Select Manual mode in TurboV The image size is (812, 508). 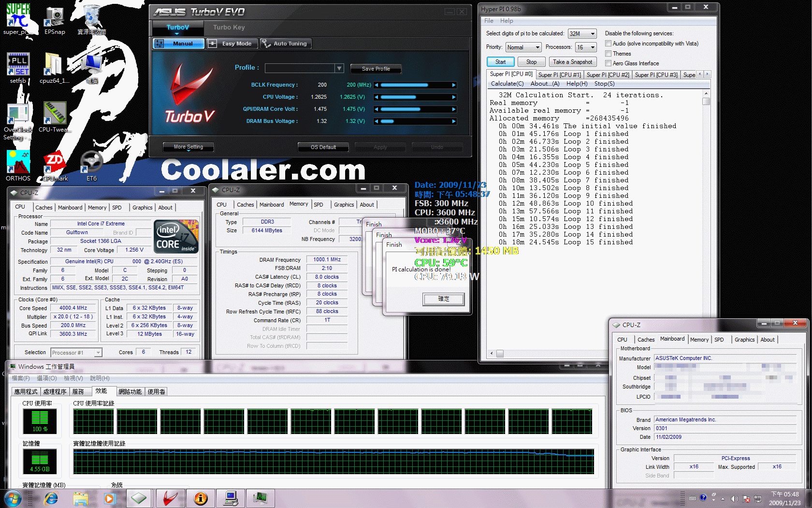179,44
